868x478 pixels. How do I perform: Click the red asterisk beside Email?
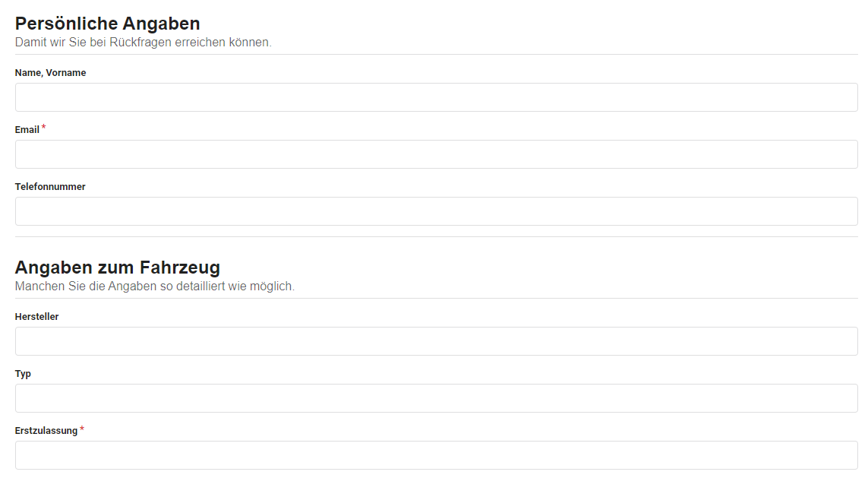[44, 128]
